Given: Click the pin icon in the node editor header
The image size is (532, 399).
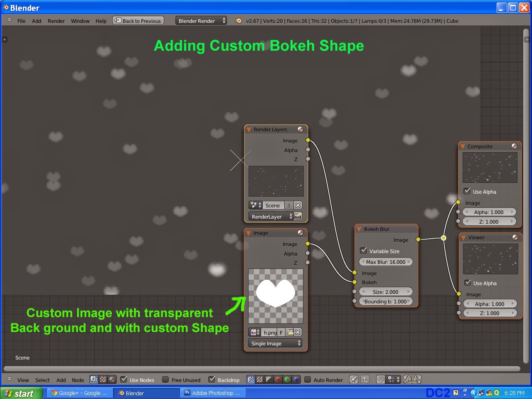Looking at the screenshot, I should 354,379.
